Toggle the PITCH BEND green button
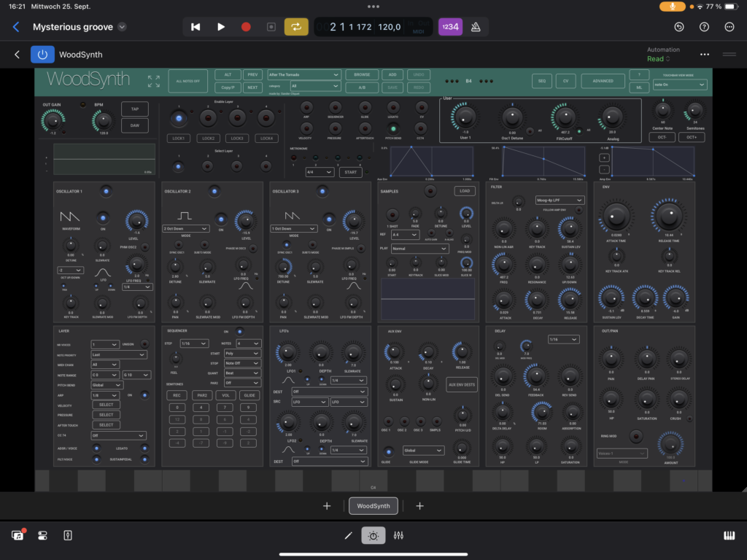The image size is (747, 560). tap(392, 128)
